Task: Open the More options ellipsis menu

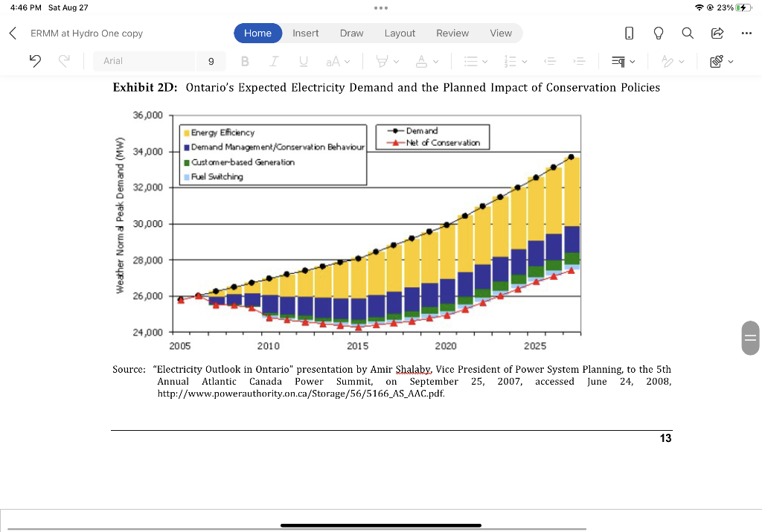Action: pos(747,33)
